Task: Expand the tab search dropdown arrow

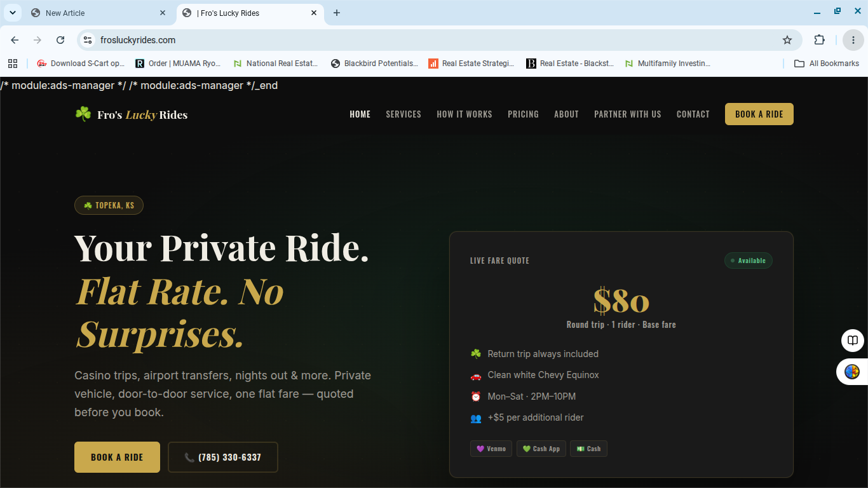Action: click(12, 13)
